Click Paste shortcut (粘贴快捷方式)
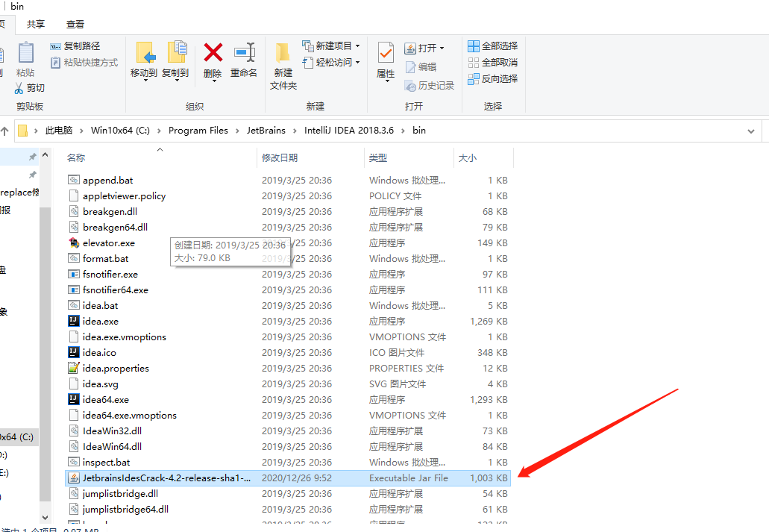Viewport: 769px width, 532px height. click(x=84, y=63)
